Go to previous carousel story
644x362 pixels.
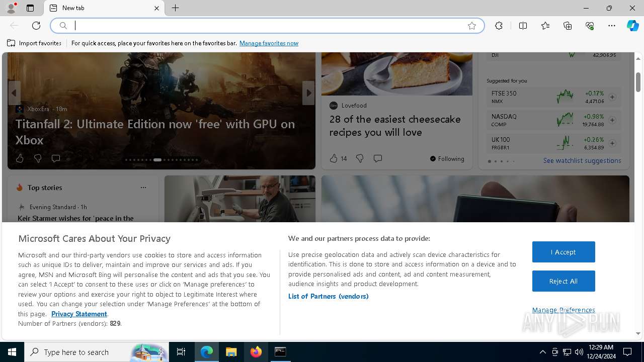[x=14, y=93]
